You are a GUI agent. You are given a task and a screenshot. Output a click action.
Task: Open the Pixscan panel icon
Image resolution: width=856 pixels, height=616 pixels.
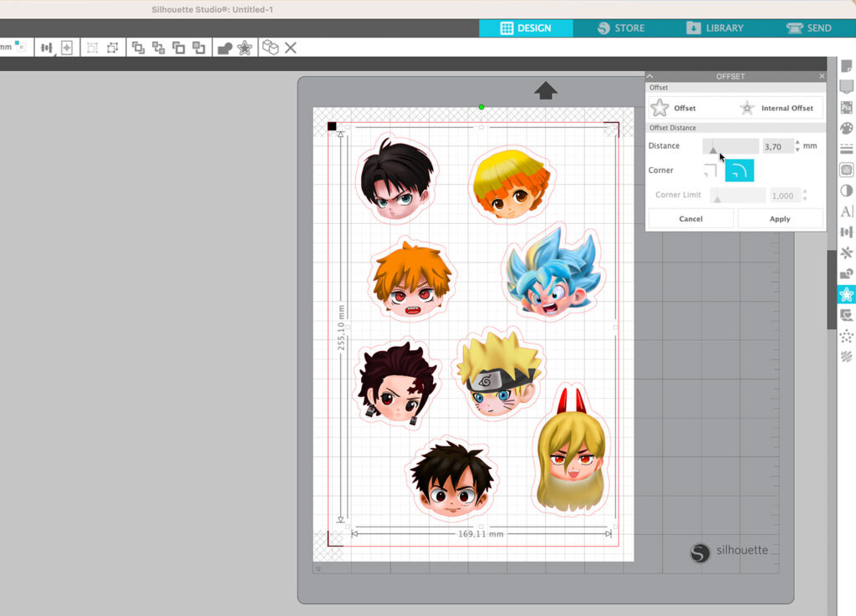point(846,108)
